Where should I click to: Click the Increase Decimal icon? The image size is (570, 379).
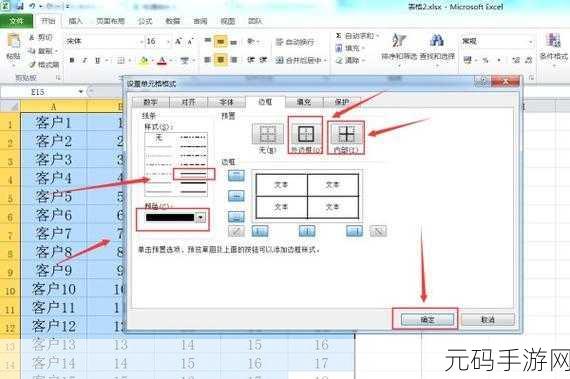tap(515, 60)
